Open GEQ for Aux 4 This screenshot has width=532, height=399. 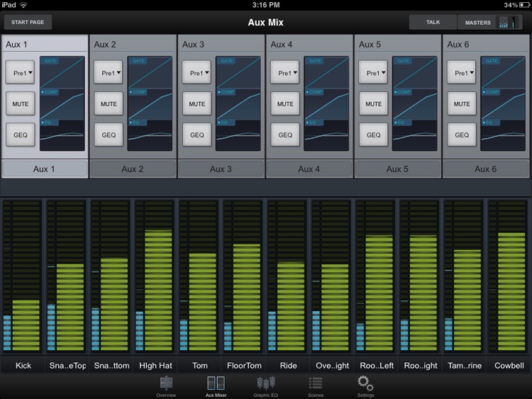[x=285, y=135]
